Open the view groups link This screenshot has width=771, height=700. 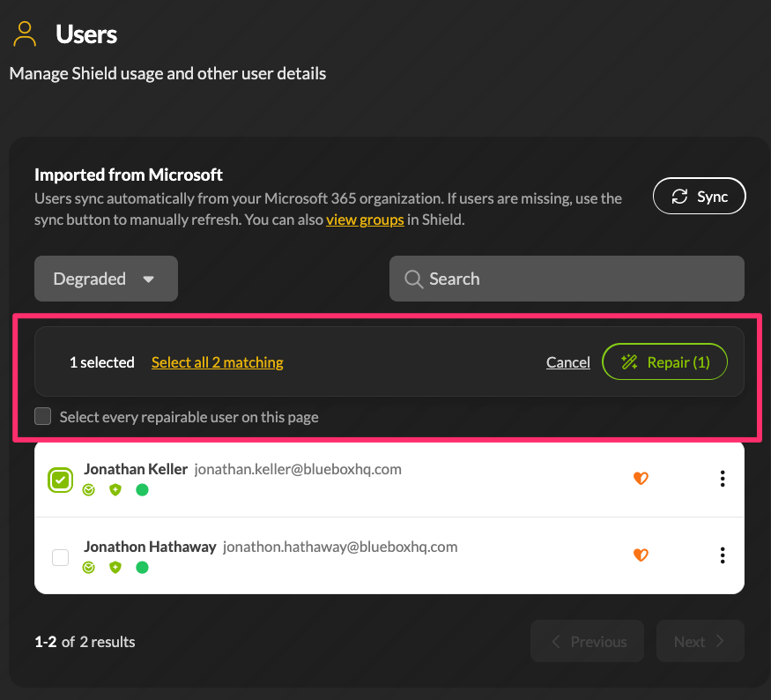[x=365, y=220]
